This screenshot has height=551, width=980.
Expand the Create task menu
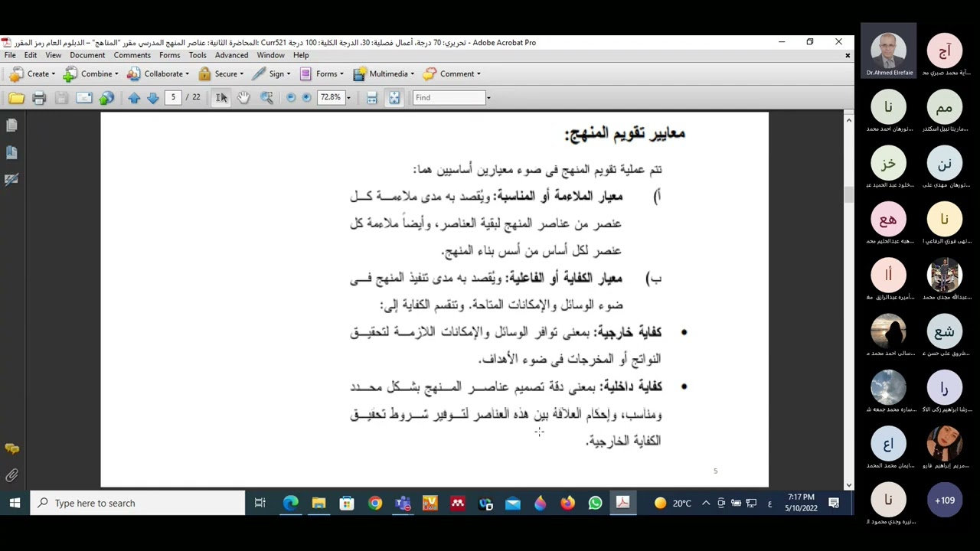pos(32,73)
